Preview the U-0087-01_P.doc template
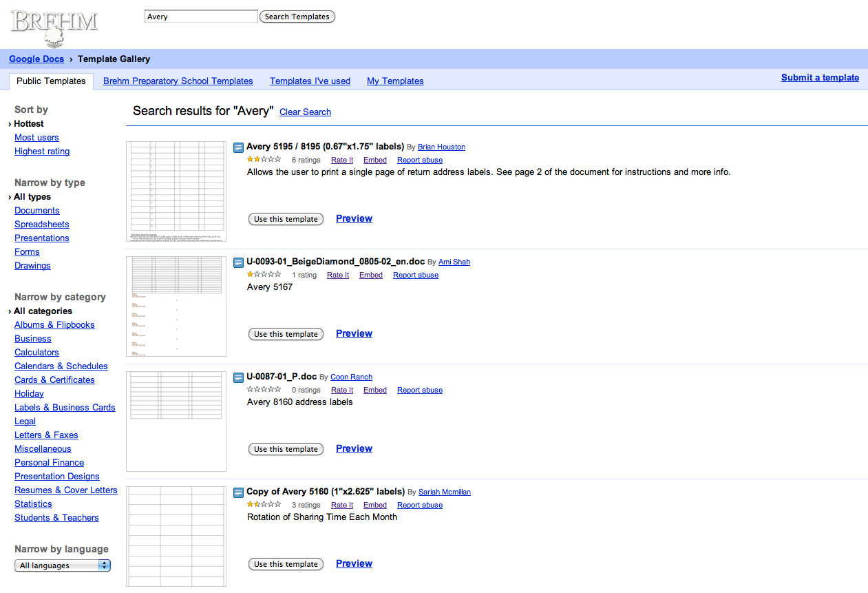This screenshot has width=868, height=593. coord(354,448)
